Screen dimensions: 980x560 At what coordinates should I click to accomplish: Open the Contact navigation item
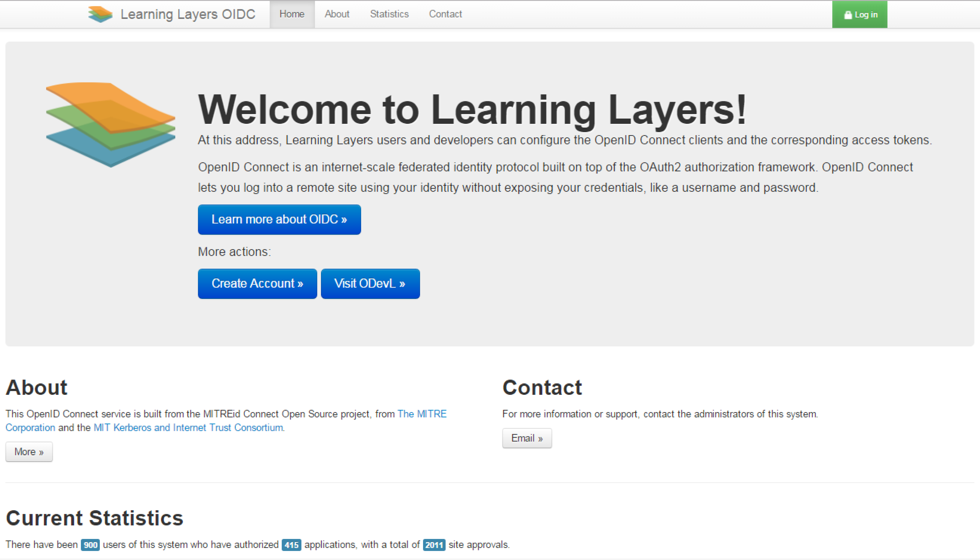(x=445, y=14)
